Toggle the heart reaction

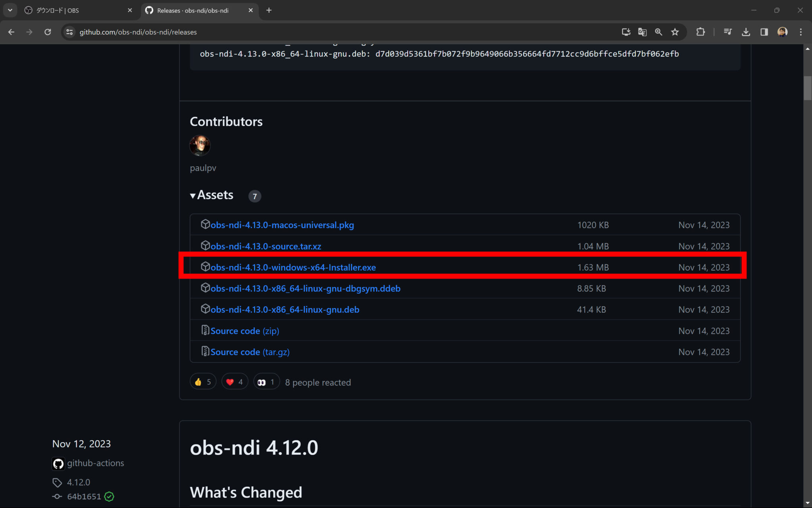[x=234, y=381]
